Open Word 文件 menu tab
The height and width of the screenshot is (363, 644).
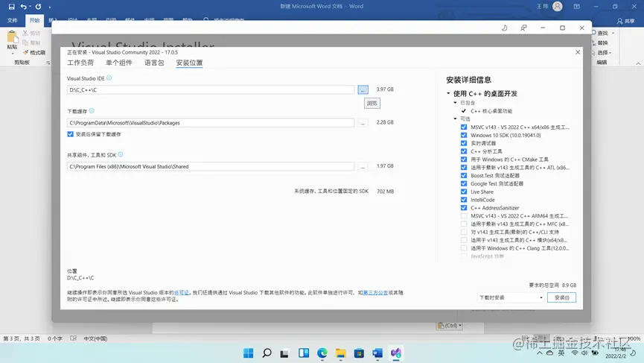[13, 20]
